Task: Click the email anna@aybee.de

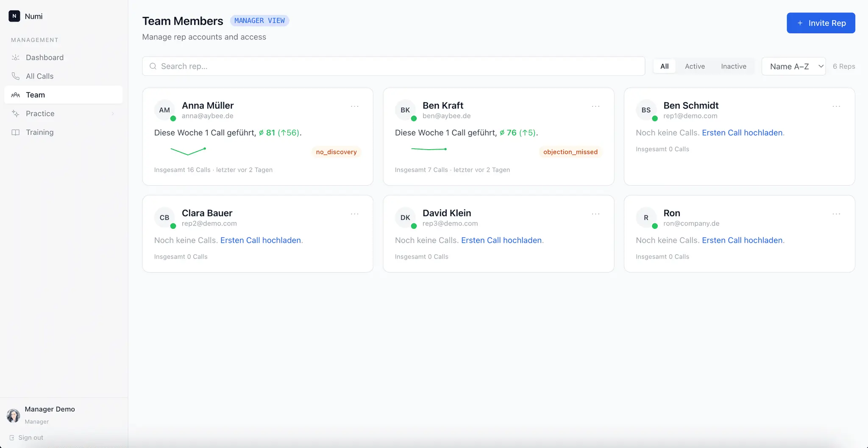Action: tap(208, 116)
